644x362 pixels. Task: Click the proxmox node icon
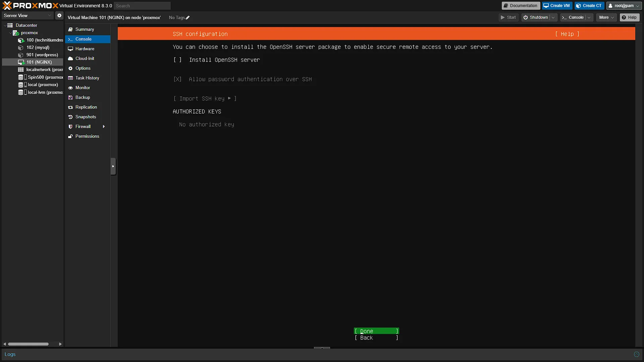pyautogui.click(x=16, y=33)
